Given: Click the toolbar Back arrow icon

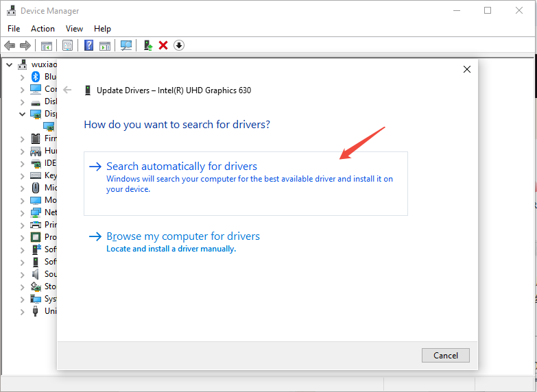Looking at the screenshot, I should [10, 45].
